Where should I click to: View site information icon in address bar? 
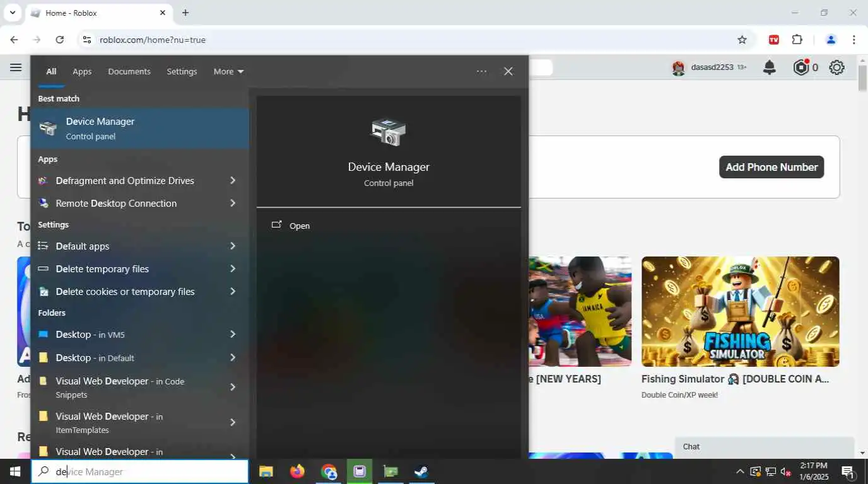pos(87,40)
